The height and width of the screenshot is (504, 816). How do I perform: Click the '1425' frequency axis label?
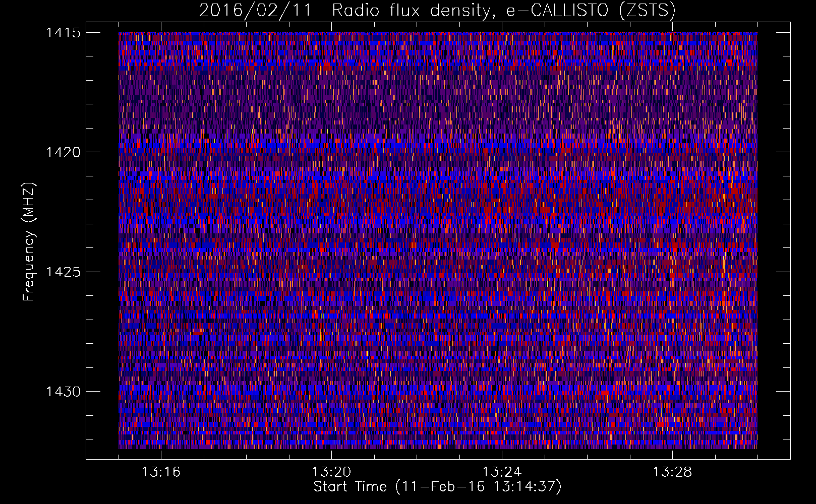(x=63, y=272)
